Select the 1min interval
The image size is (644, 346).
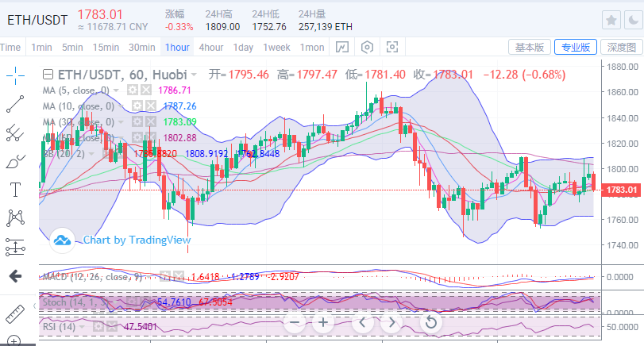[x=41, y=47]
